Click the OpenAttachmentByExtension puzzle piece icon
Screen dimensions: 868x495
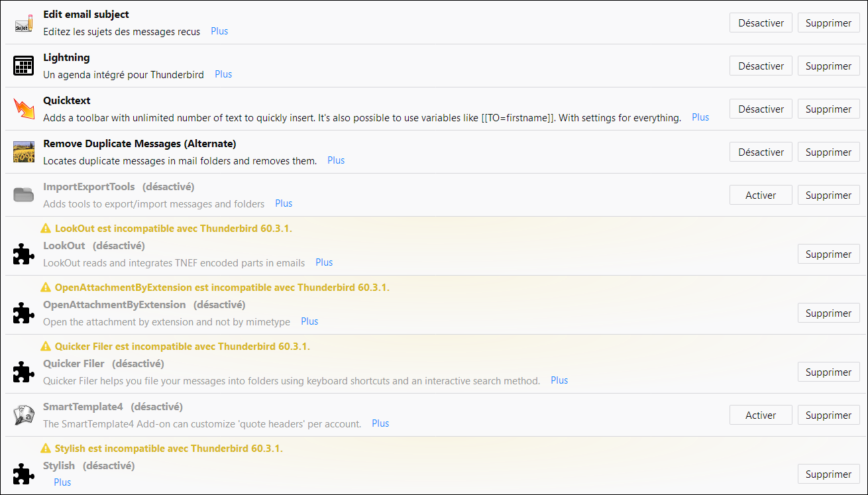(24, 313)
